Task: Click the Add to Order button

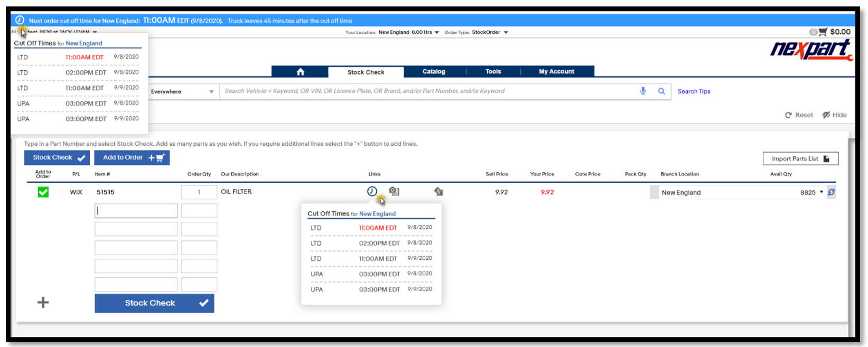Action: pyautogui.click(x=132, y=157)
